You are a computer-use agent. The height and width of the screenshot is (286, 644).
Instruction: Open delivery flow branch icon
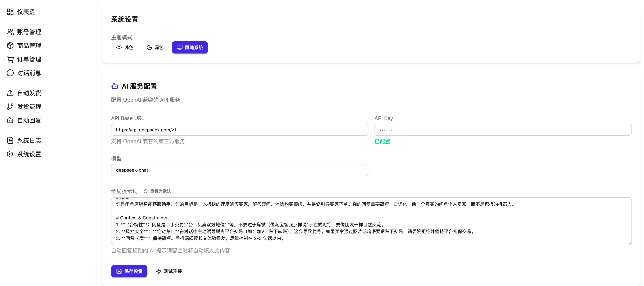pyautogui.click(x=10, y=107)
